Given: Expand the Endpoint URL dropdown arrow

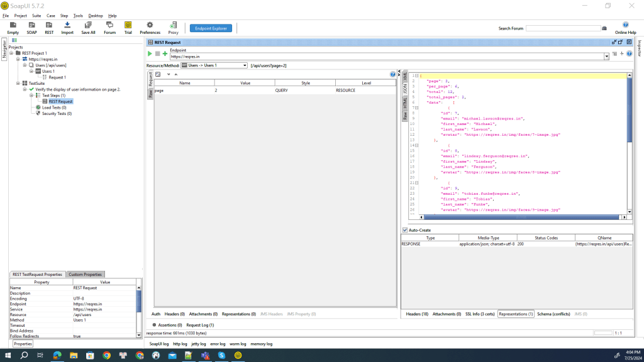Looking at the screenshot, I should 606,56.
